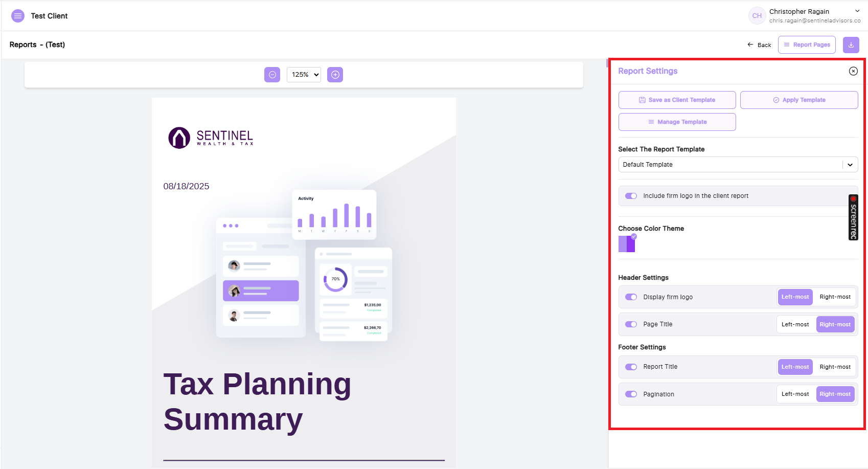The width and height of the screenshot is (868, 469).
Task: Click the Select The Report Template label
Action: click(x=661, y=149)
